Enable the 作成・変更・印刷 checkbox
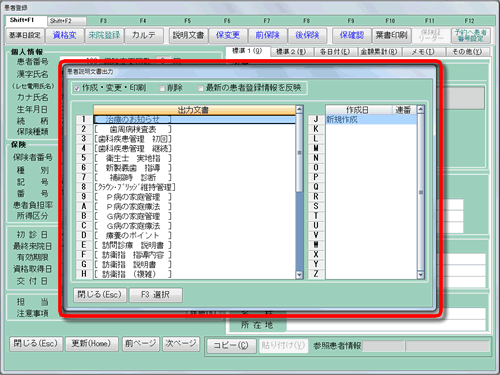 pyautogui.click(x=77, y=88)
